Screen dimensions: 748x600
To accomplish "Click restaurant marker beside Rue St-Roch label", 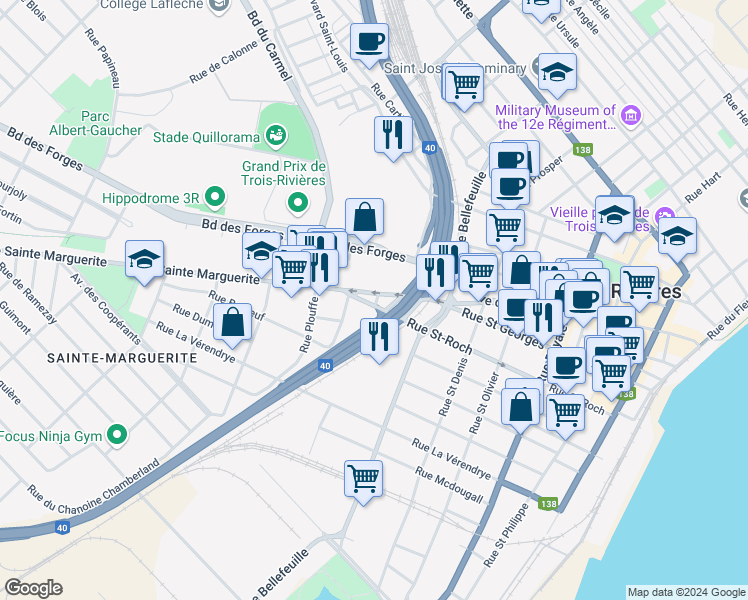I will point(379,338).
